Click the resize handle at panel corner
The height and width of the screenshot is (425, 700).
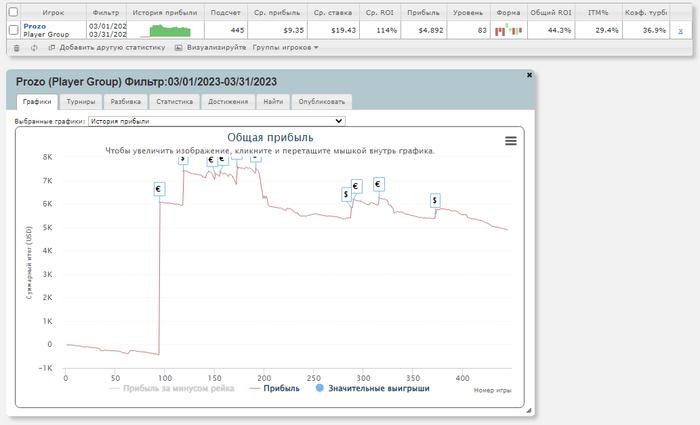click(529, 410)
